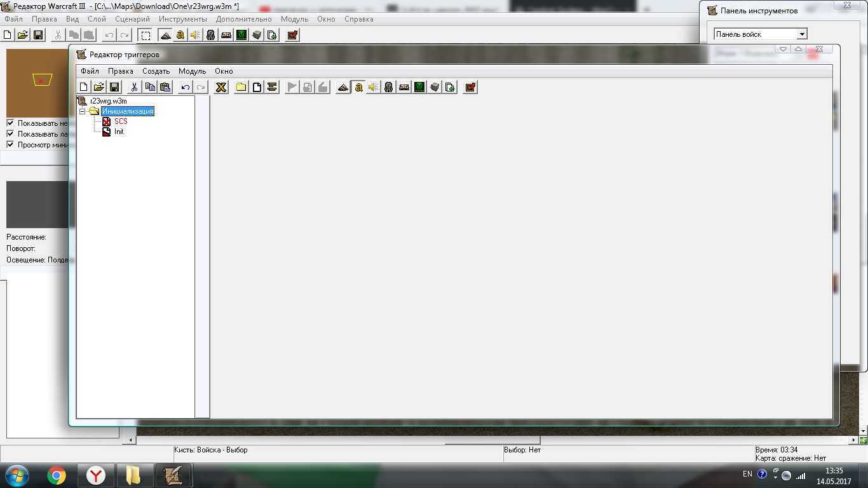Open Сценарий menu in main editor

click(133, 19)
